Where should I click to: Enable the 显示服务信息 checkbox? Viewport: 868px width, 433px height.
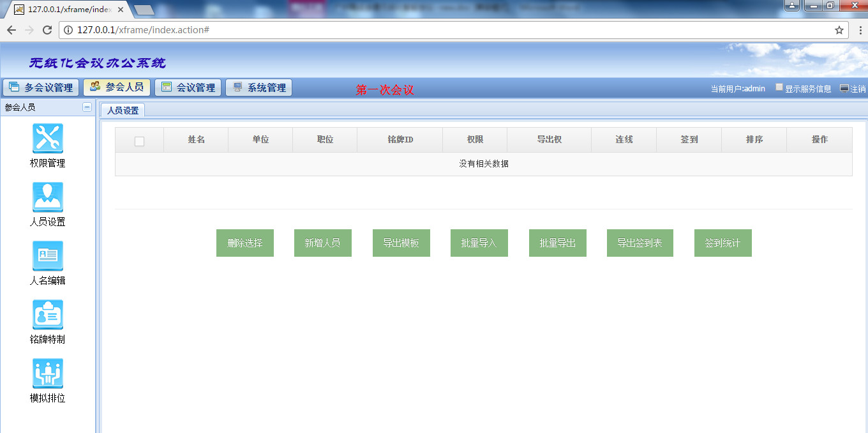(x=779, y=87)
